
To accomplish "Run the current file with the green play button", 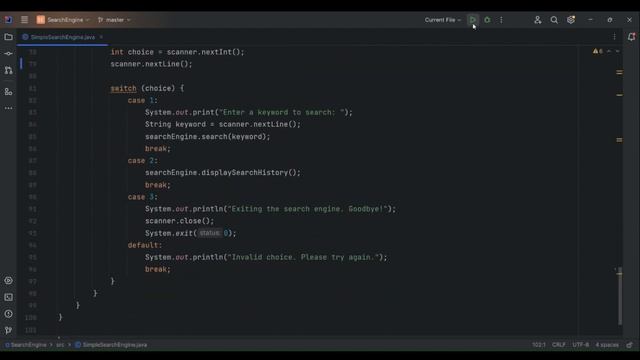I will coord(473,20).
